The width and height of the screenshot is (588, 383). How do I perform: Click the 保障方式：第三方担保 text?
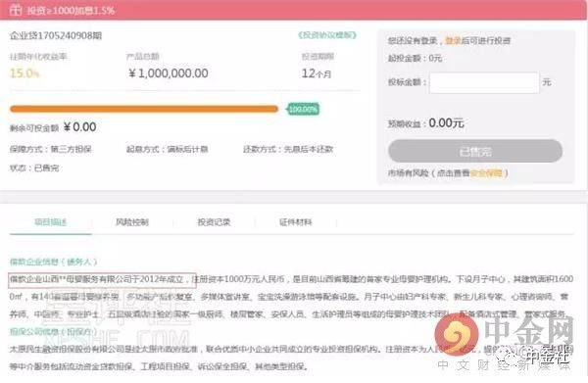(x=51, y=149)
